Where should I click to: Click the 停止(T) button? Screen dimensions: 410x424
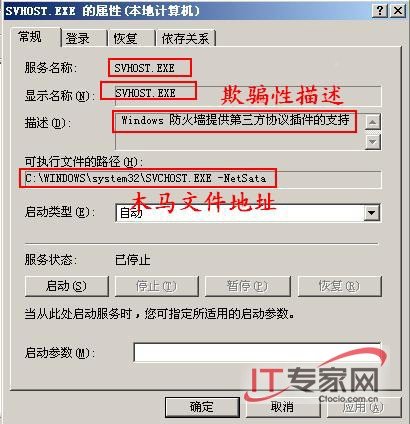(x=157, y=286)
